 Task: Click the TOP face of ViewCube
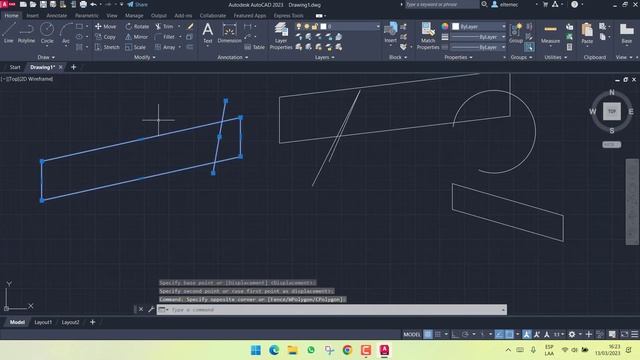611,111
